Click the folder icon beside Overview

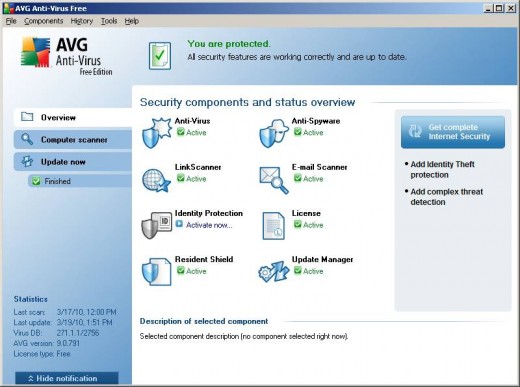pos(27,117)
